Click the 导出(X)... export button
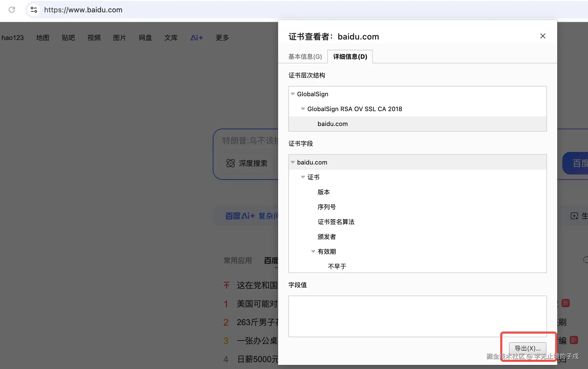The width and height of the screenshot is (588, 369). [x=527, y=348]
